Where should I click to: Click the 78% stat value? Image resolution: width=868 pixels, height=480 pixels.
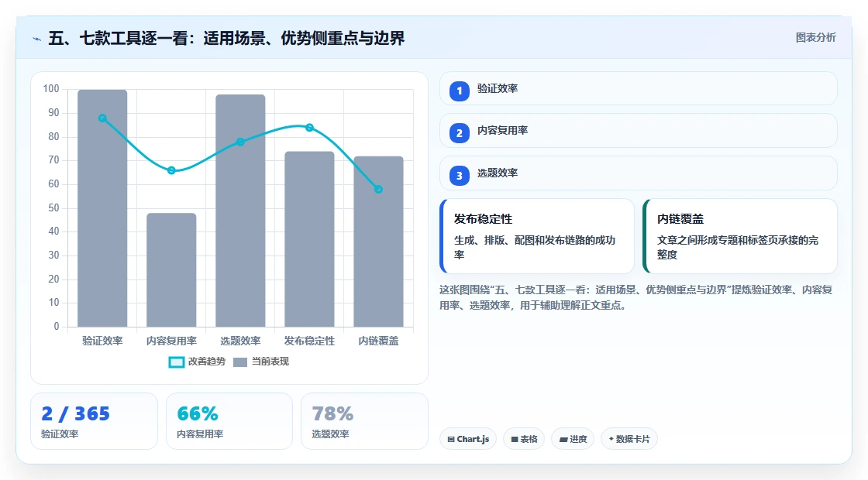[x=332, y=413]
